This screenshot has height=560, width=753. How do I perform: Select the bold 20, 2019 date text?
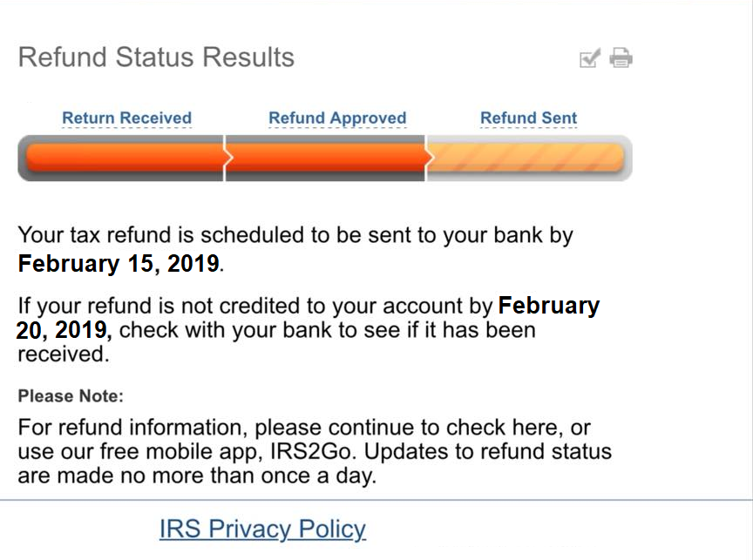tap(64, 330)
